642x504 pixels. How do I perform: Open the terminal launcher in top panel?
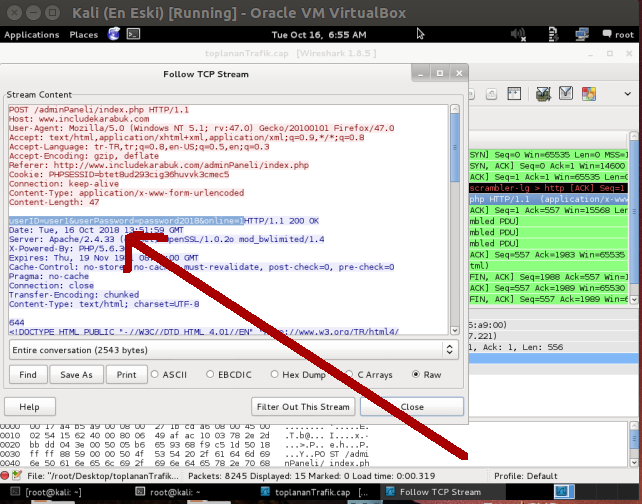133,34
